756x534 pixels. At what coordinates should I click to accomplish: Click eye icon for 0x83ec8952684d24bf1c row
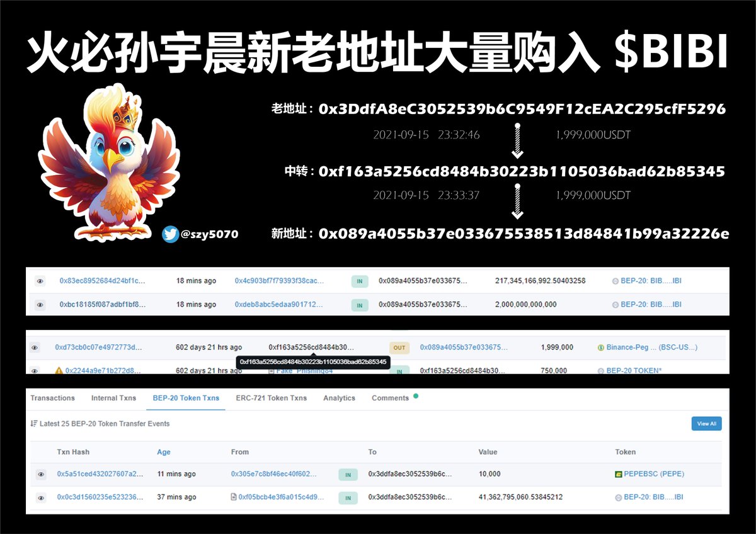[40, 281]
